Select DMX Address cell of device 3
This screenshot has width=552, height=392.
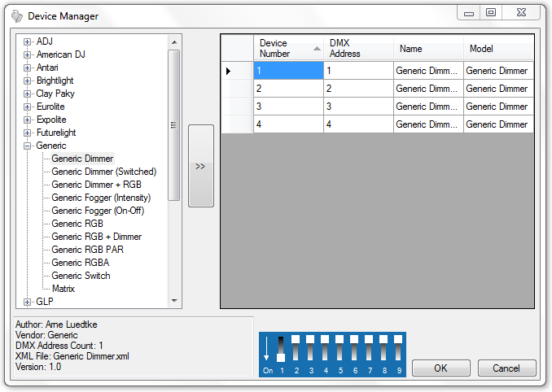[357, 107]
